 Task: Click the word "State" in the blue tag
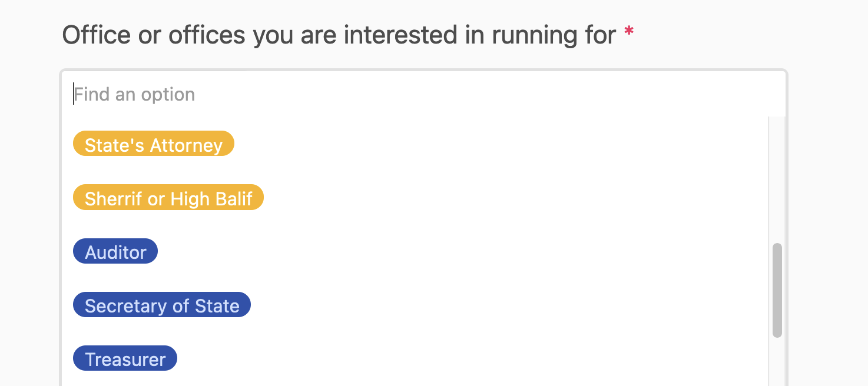point(217,306)
